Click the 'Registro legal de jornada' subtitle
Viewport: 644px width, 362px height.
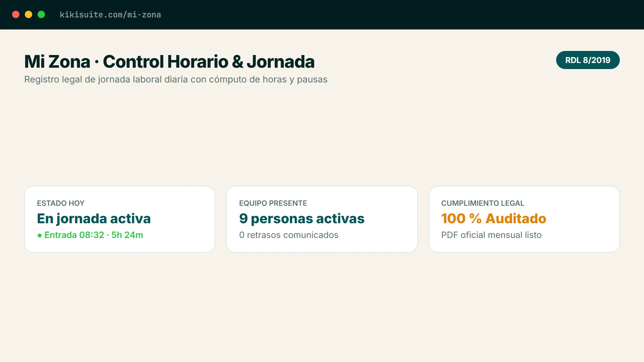tap(176, 79)
